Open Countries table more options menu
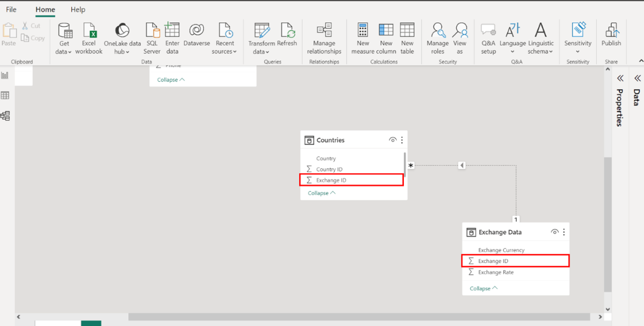The height and width of the screenshot is (326, 644). 402,140
